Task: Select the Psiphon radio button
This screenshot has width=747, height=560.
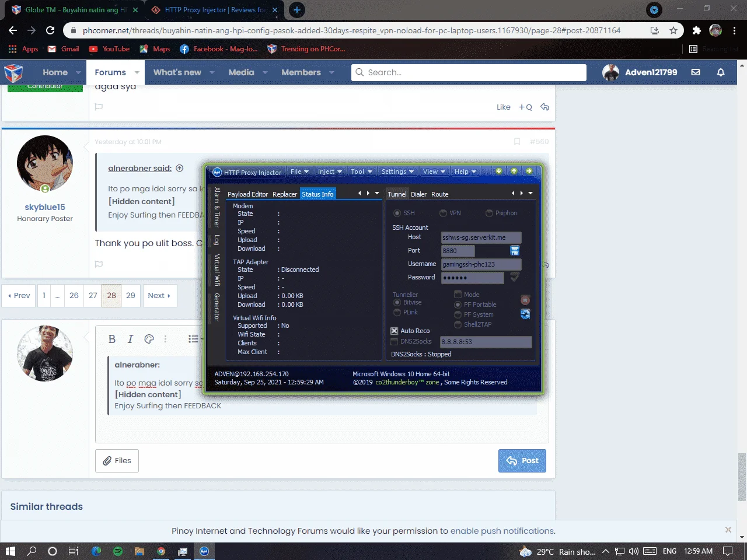Action: (489, 213)
